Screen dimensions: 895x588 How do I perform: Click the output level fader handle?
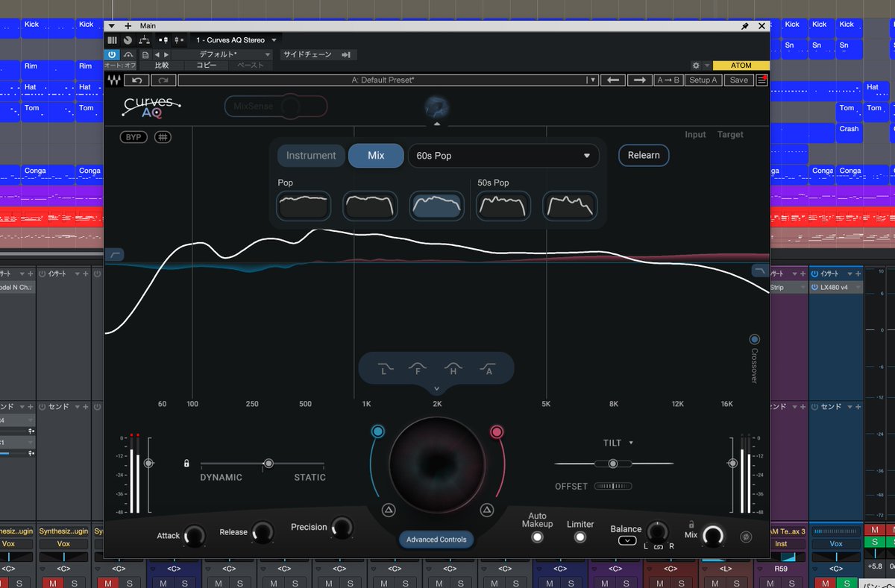tap(733, 464)
